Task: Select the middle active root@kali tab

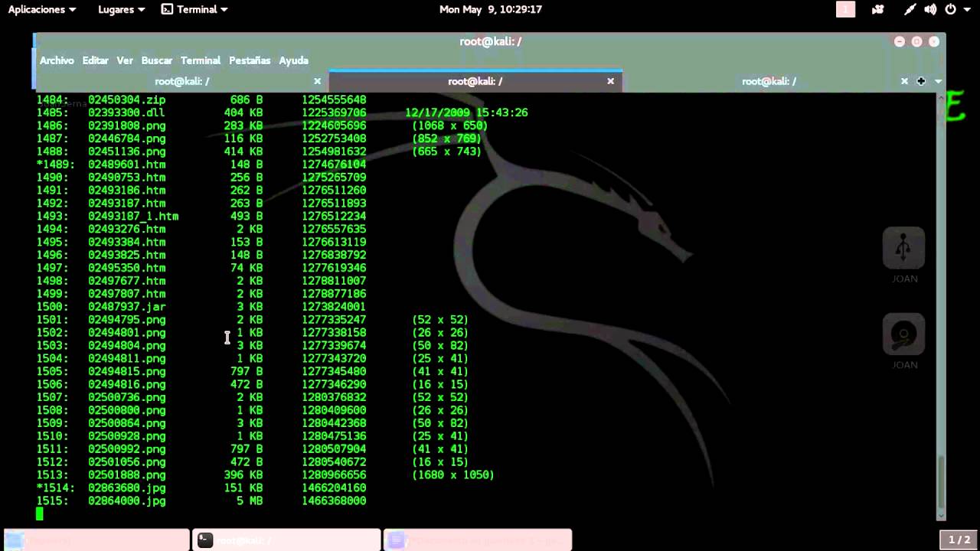Action: [475, 81]
